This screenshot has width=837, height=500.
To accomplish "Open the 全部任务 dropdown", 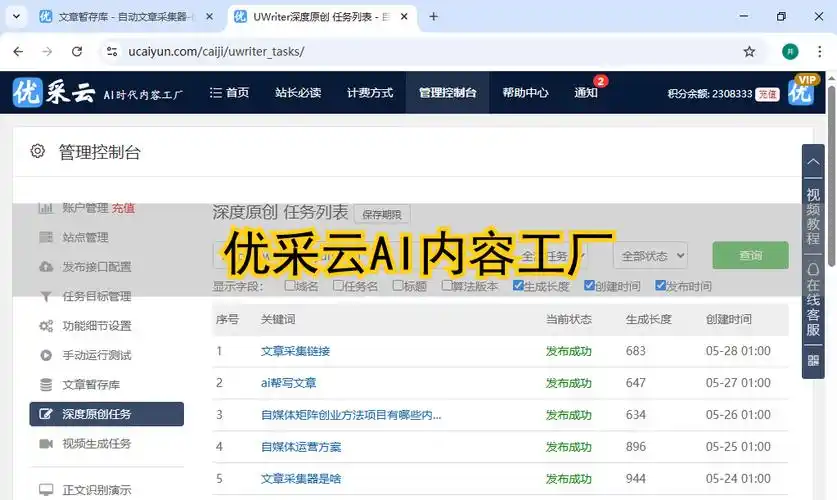I will point(550,256).
